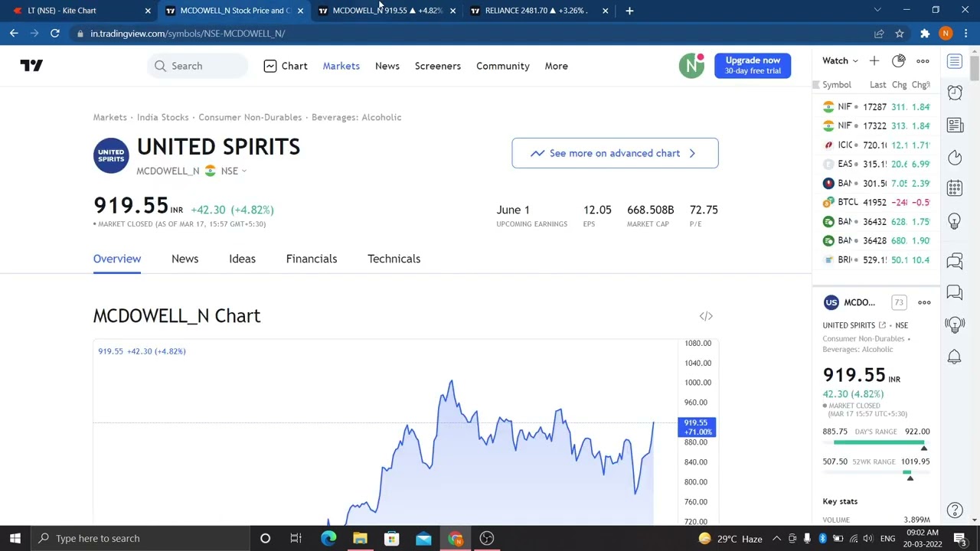Click the embed code icon above chart
980x551 pixels.
click(706, 316)
